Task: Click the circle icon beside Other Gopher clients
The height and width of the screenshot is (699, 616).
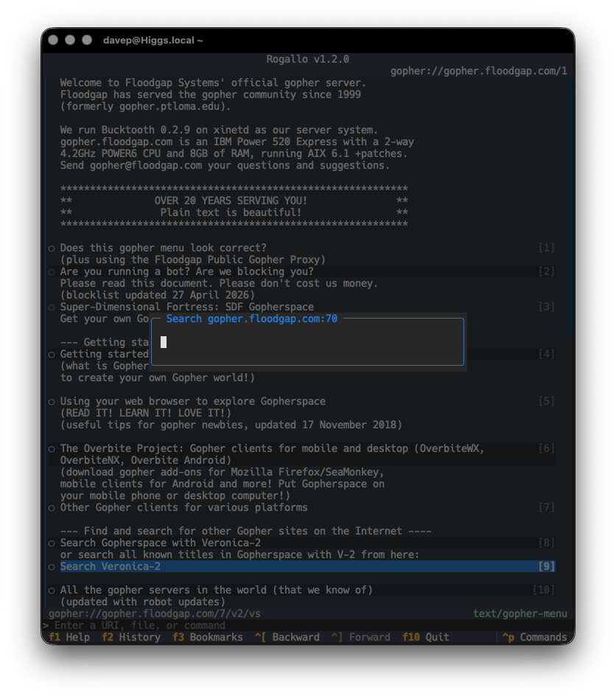Action: pos(52,508)
